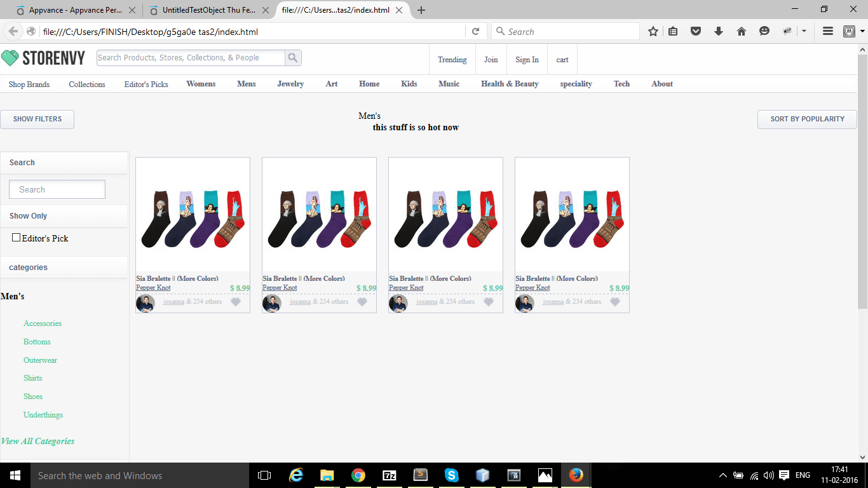This screenshot has width=868, height=488.
Task: Click the avatar on the fourth product card
Action: coord(525,303)
